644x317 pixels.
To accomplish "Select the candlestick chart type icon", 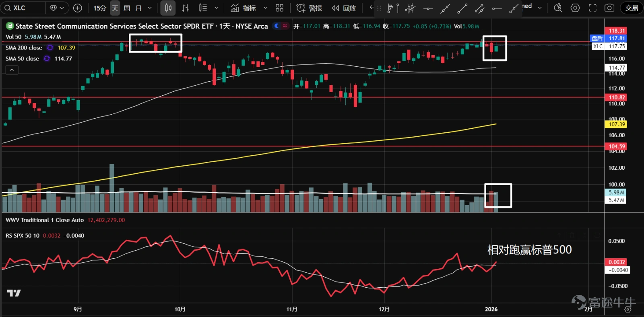I will click(x=168, y=8).
